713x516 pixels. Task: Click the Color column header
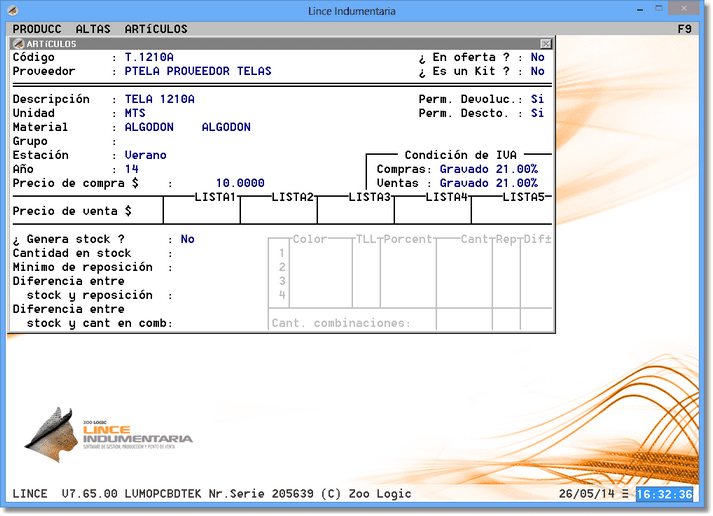click(310, 239)
